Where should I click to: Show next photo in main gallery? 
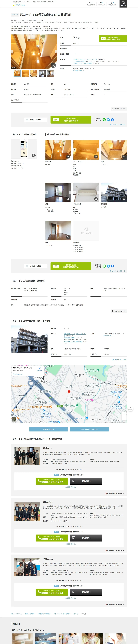(x=56, y=52)
